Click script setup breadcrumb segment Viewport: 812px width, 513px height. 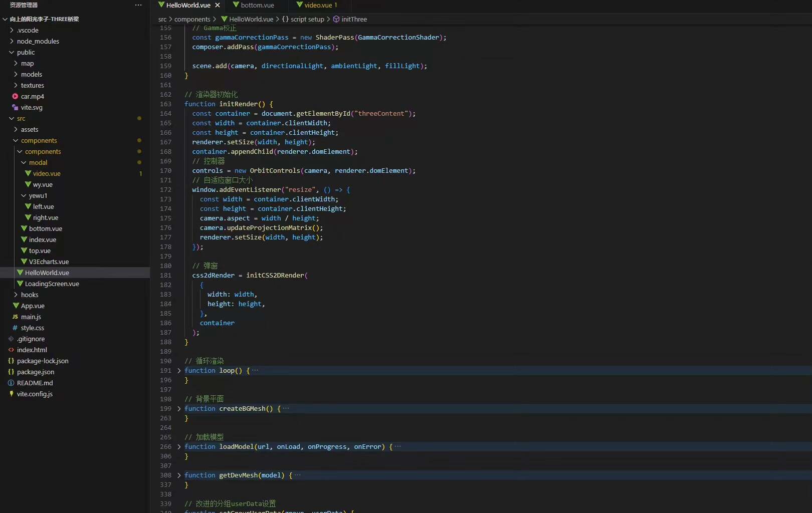307,19
